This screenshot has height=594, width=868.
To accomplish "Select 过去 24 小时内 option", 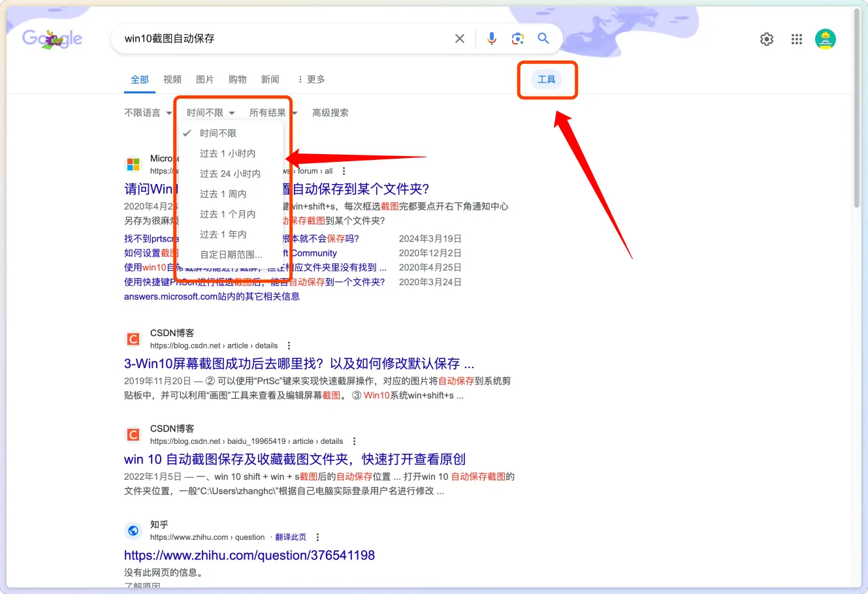I will pos(231,174).
